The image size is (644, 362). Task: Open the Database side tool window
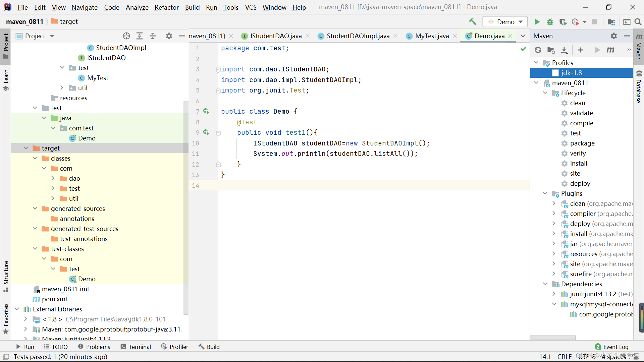[x=639, y=86]
